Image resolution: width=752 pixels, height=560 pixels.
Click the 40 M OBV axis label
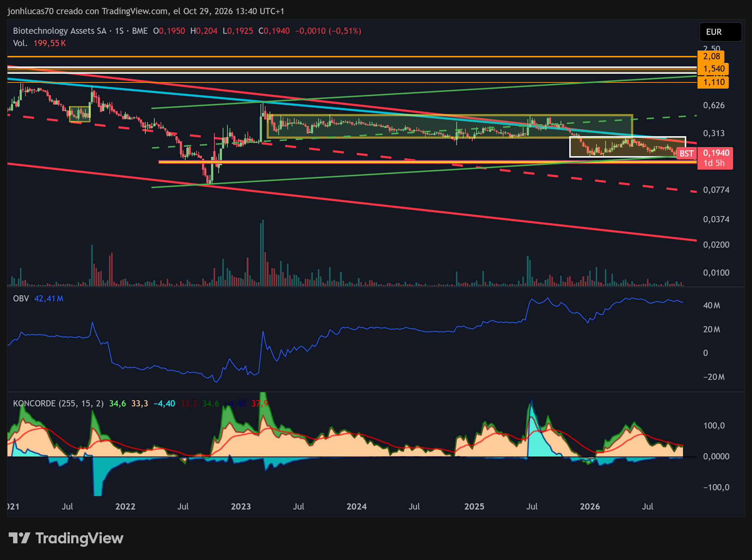coord(711,305)
